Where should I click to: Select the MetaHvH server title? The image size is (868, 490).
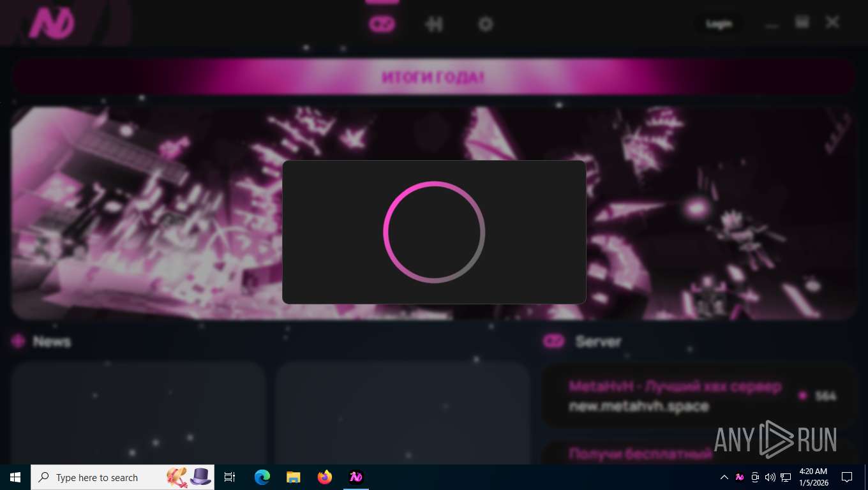click(675, 387)
